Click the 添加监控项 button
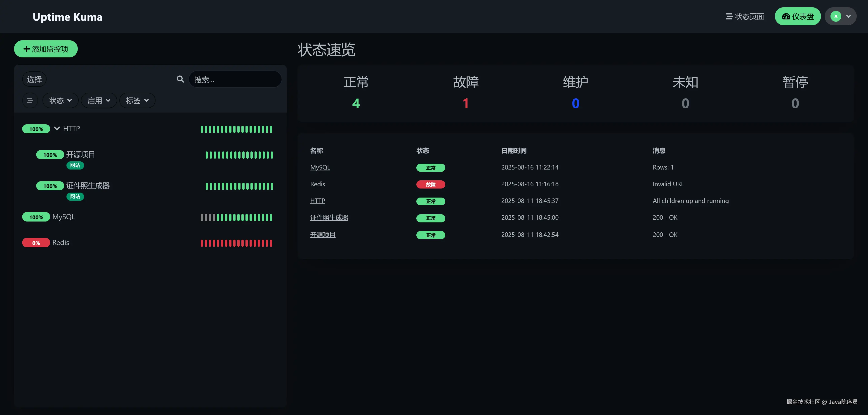The height and width of the screenshot is (415, 868). coord(46,49)
